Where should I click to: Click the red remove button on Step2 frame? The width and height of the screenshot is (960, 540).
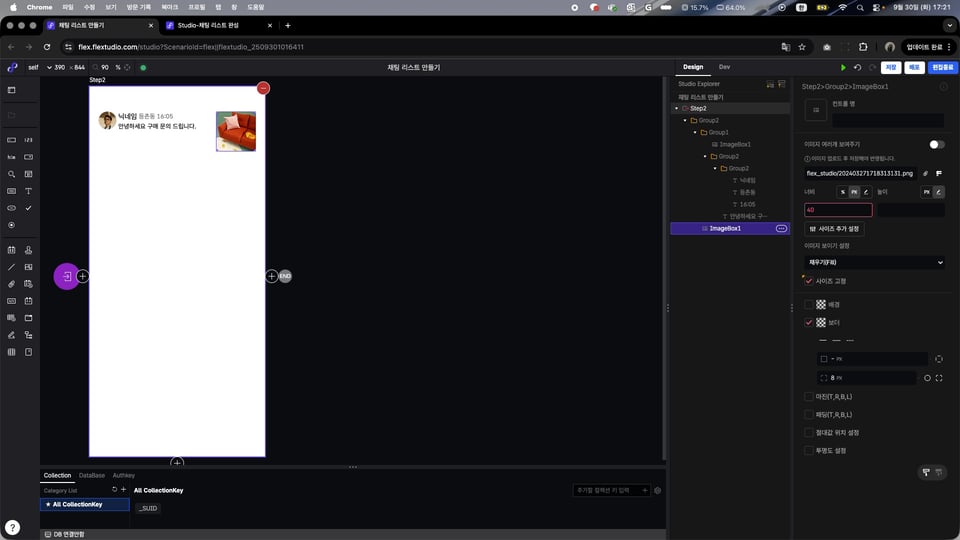pos(263,89)
